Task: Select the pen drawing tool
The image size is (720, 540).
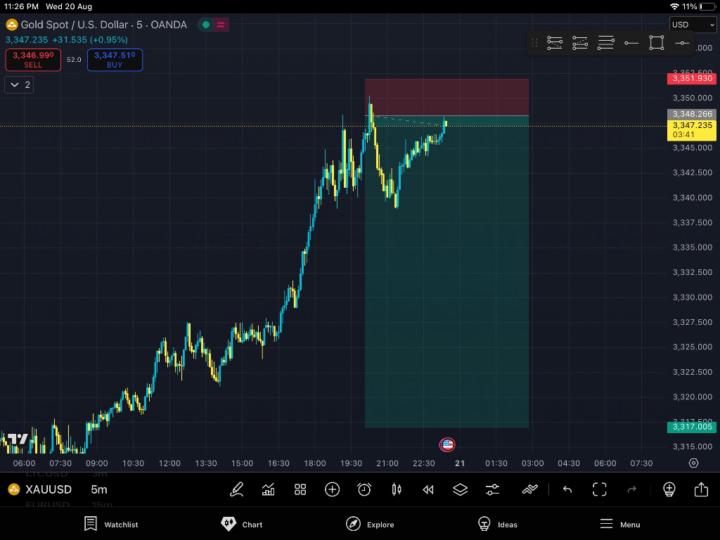Action: click(237, 489)
